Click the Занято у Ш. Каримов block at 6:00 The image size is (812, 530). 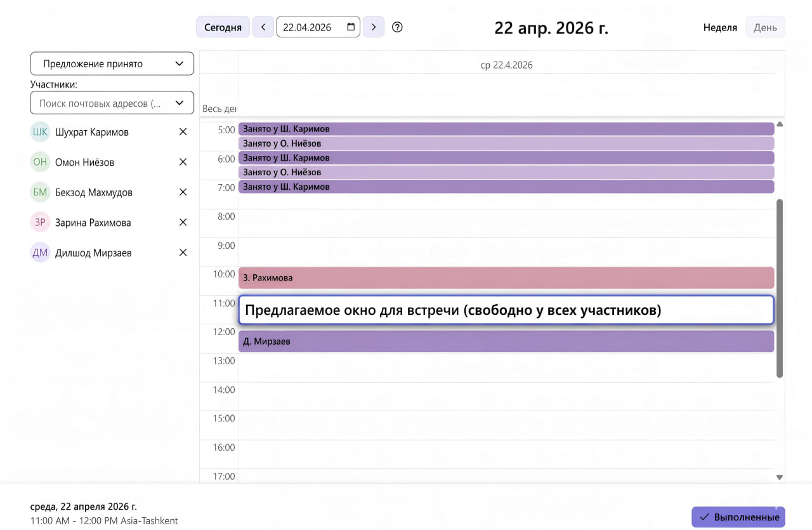point(506,158)
